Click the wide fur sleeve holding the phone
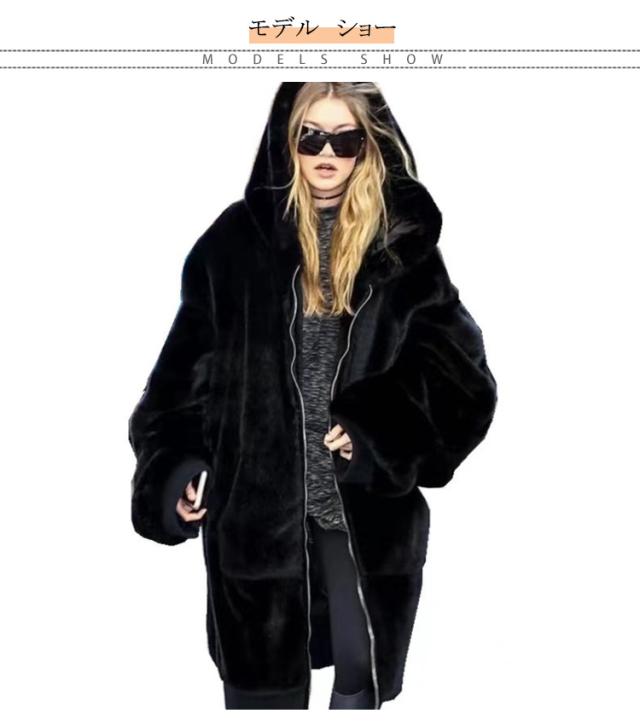Viewport: 640px width, 725px height. pyautogui.click(x=165, y=440)
